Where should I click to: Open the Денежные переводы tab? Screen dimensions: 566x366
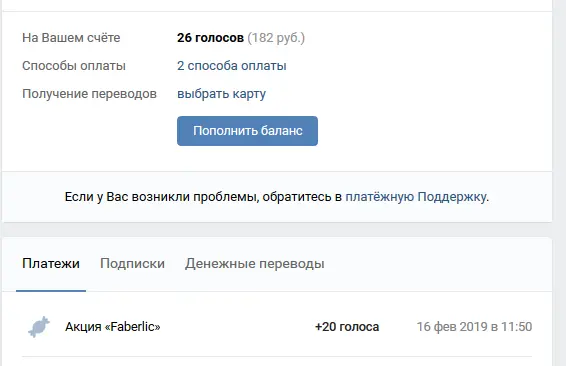click(254, 263)
